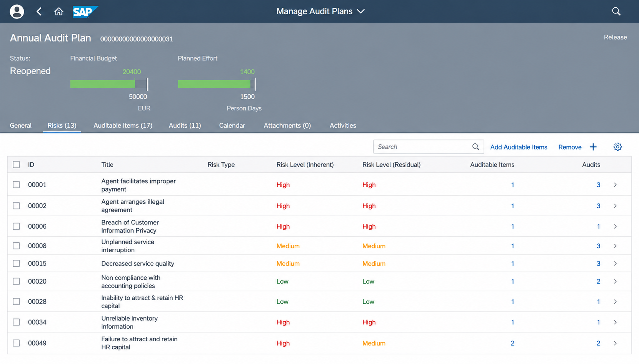
Task: Click the Risk Level (Inherent) column header
Action: [305, 165]
